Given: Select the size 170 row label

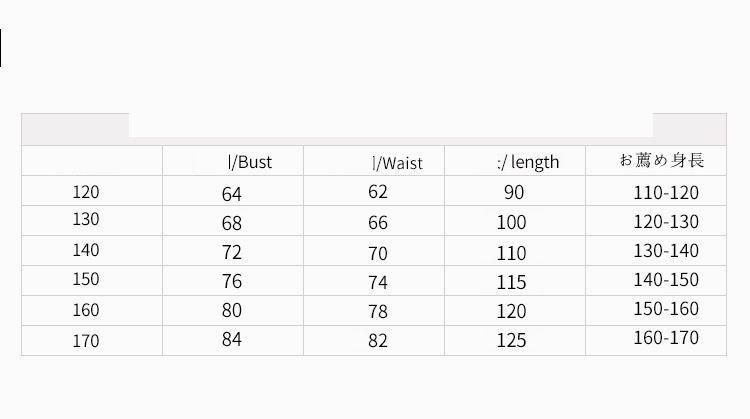Looking at the screenshot, I should tap(86, 341).
